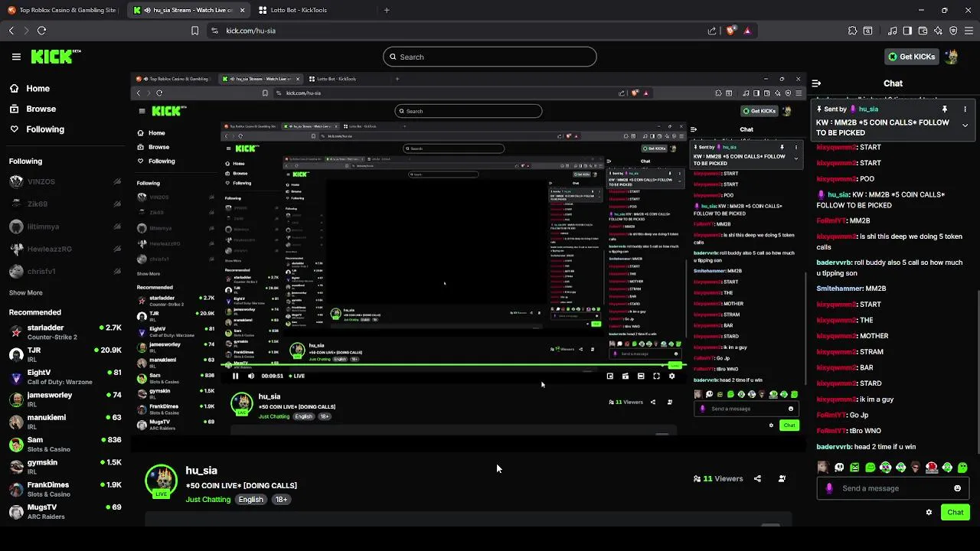This screenshot has width=980, height=551.
Task: Share the hu_sia stream
Action: coord(757,478)
